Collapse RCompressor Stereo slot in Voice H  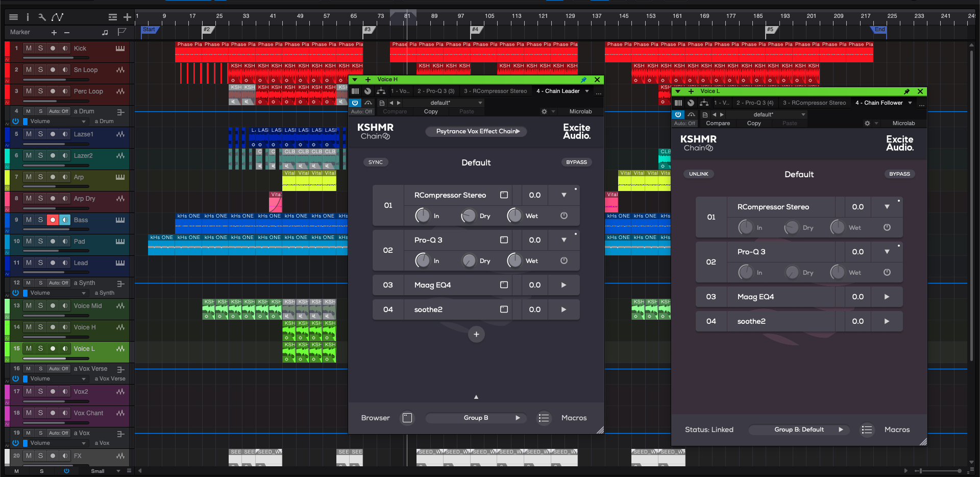[x=564, y=195]
